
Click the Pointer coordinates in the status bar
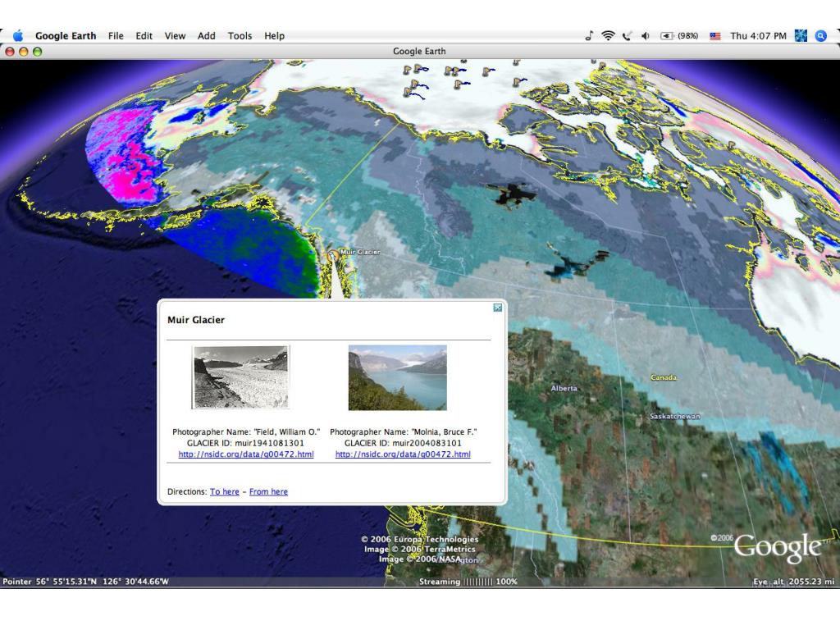(x=85, y=582)
